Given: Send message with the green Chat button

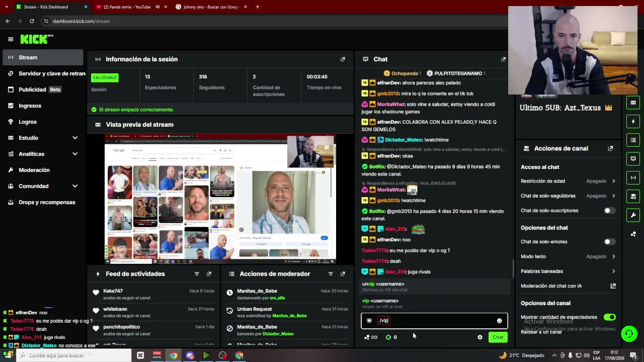Looking at the screenshot, I should 498,337.
